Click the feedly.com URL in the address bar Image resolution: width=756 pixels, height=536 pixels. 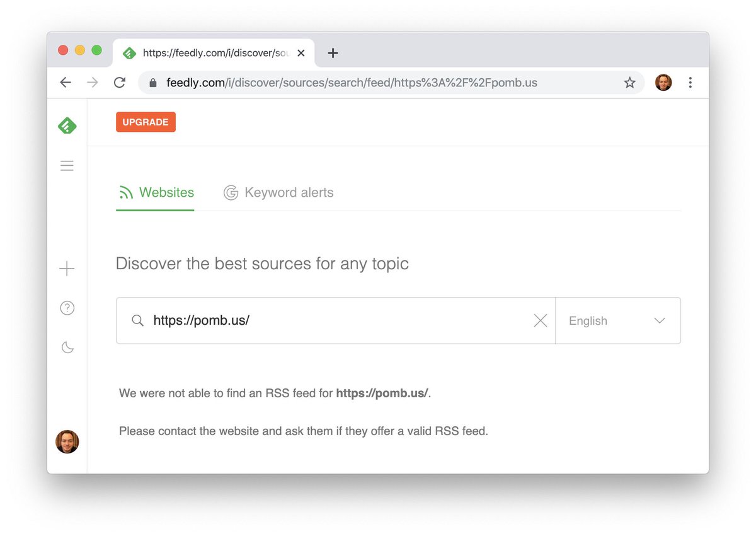[x=352, y=83]
